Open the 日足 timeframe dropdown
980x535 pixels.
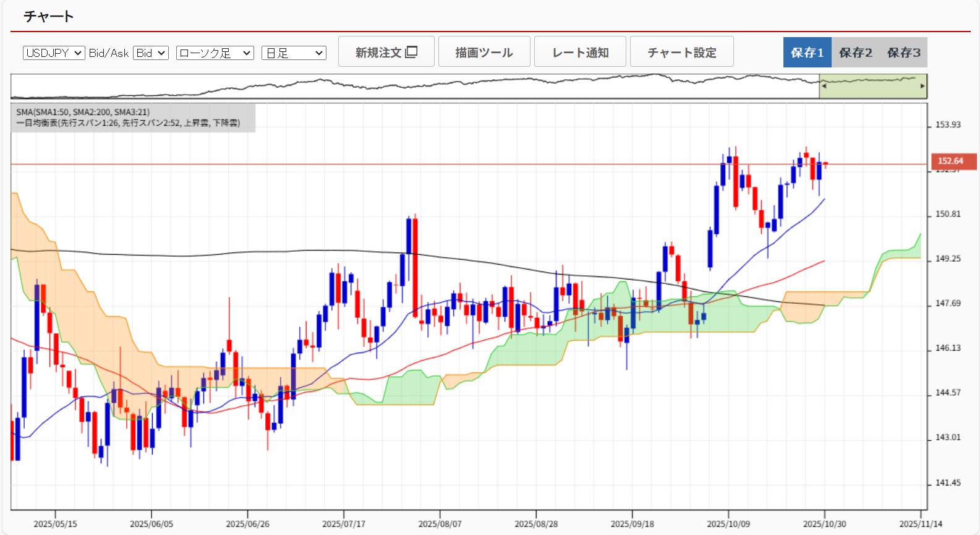[x=294, y=53]
